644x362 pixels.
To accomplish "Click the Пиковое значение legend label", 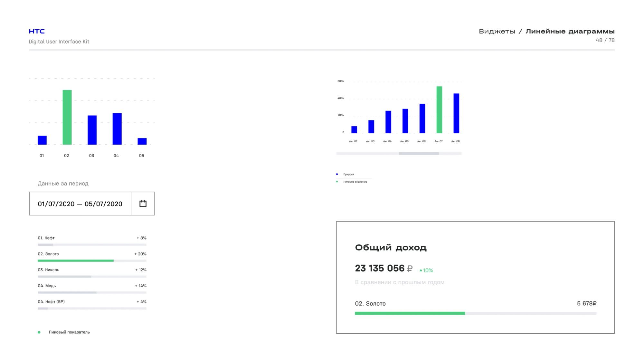I will pyautogui.click(x=355, y=182).
